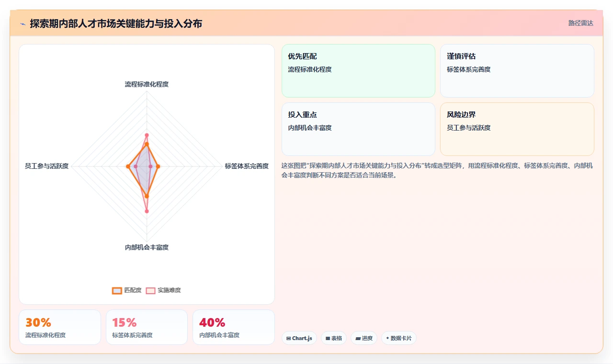Open the 优先匹配 matrix card
Screen dimensions: 613x364
click(x=358, y=71)
